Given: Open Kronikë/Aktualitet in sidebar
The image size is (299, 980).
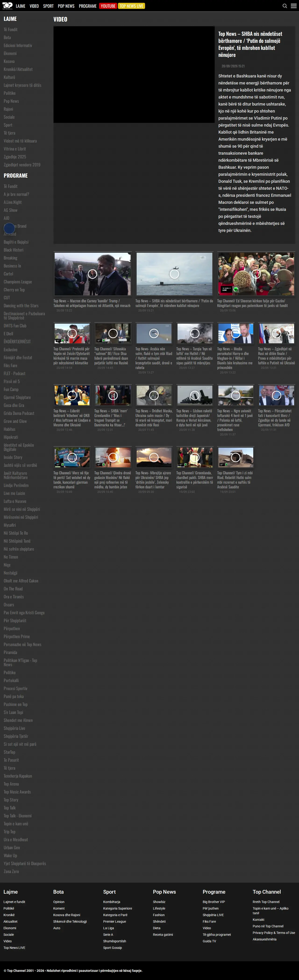Looking at the screenshot, I should (18, 69).
